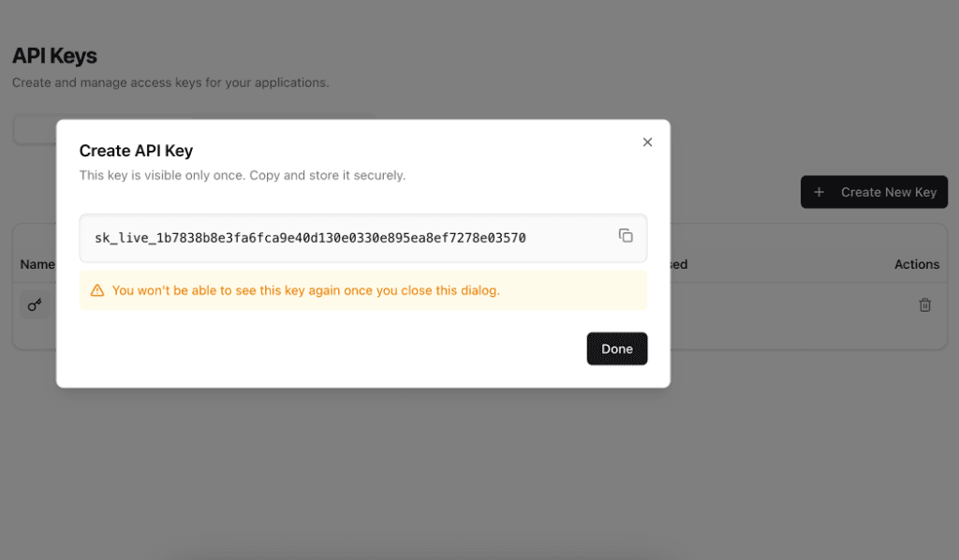Select the generated sk_live API key field
The height and width of the screenshot is (560, 959).
[x=328, y=238]
